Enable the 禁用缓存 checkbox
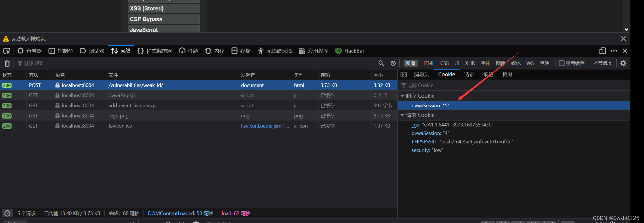The height and width of the screenshot is (223, 644). tap(561, 63)
